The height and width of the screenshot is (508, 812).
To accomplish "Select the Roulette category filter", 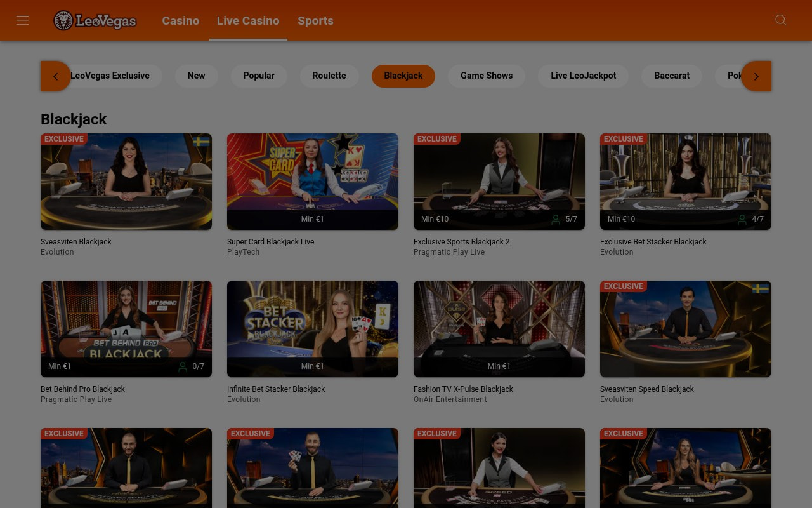I will point(329,76).
